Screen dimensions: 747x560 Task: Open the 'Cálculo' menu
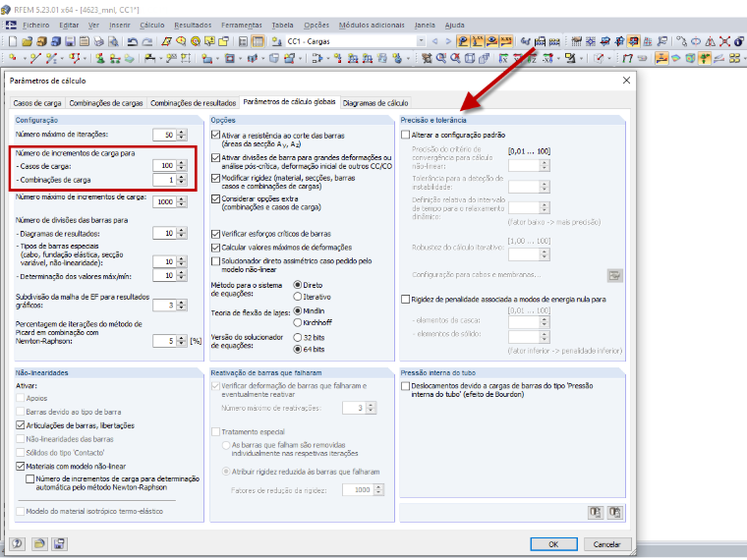point(152,26)
